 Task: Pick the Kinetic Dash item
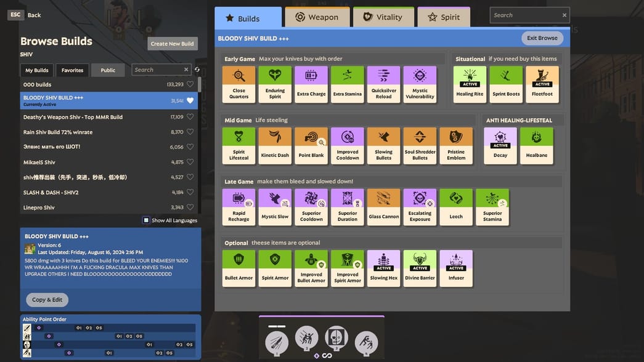(x=275, y=145)
